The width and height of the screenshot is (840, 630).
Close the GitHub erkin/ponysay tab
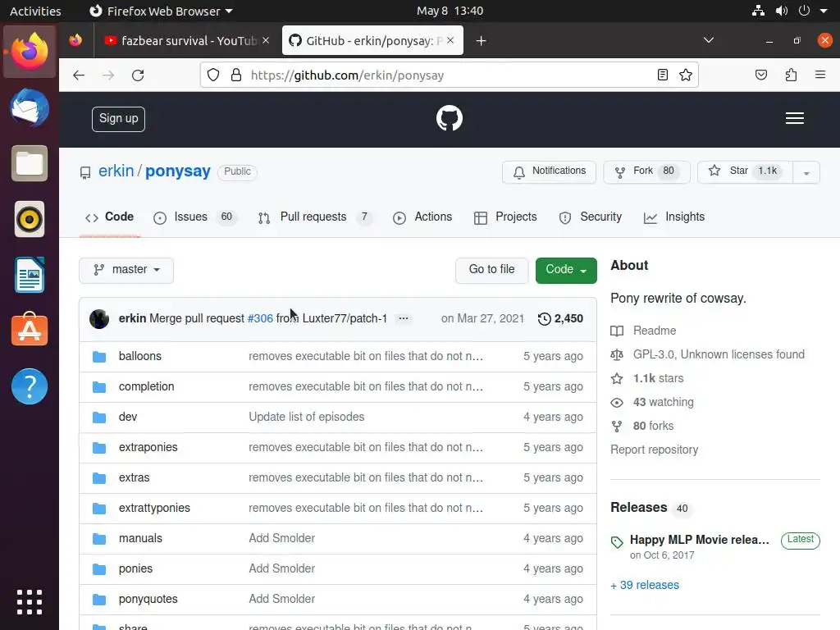450,41
